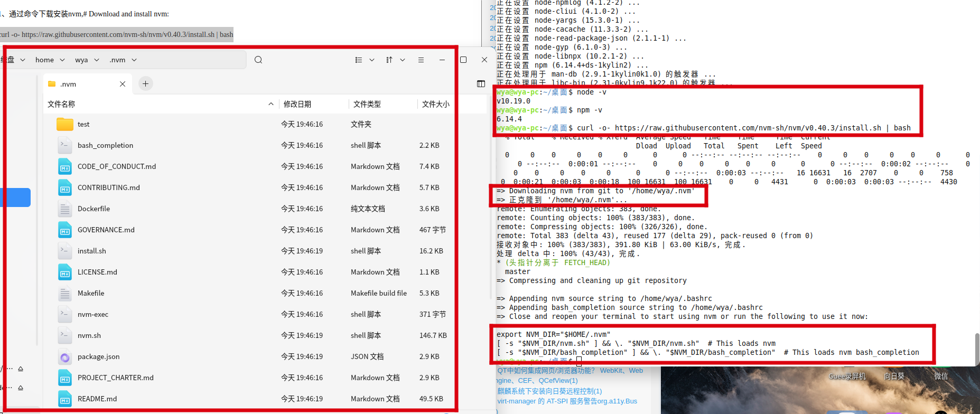The height and width of the screenshot is (414, 980).
Task: Click the Dockerfile file icon
Action: (x=65, y=209)
